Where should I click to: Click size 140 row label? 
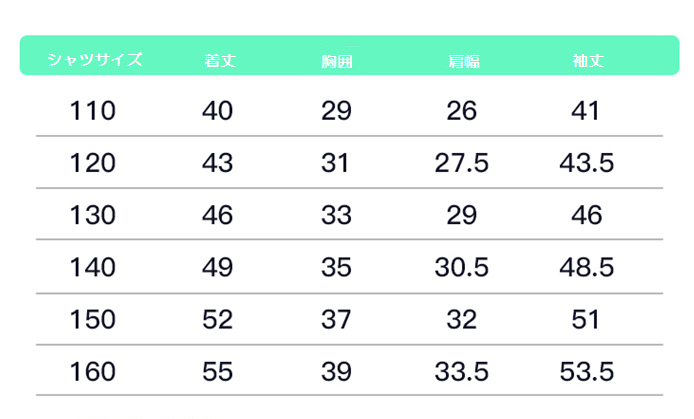click(93, 267)
